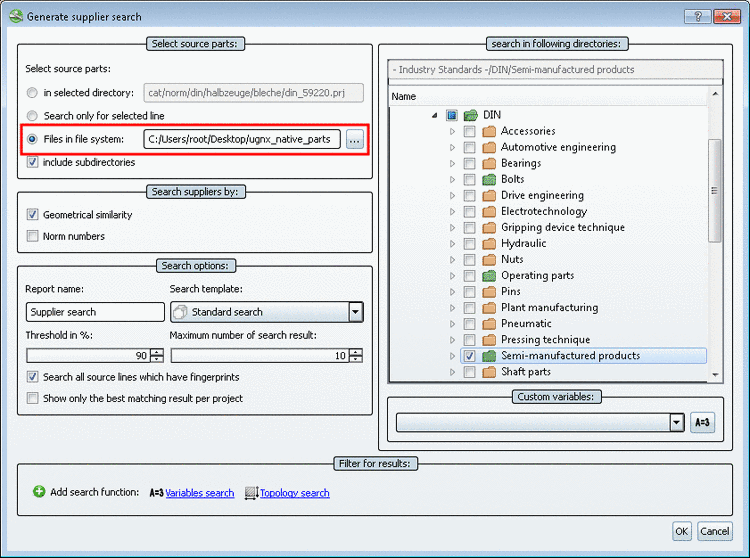750x558 pixels.
Task: Click browse button next to file path
Action: coord(354,140)
